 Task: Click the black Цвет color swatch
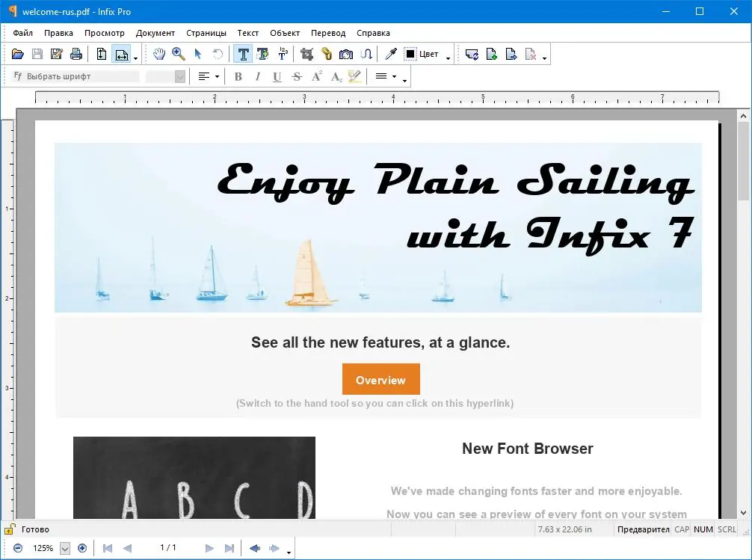[410, 55]
